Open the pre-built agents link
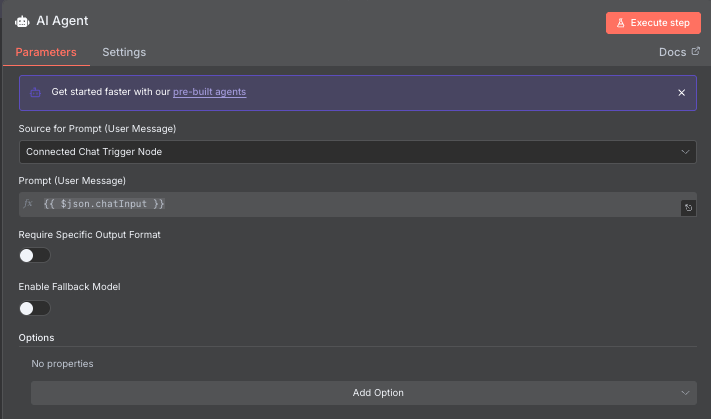 pos(209,92)
